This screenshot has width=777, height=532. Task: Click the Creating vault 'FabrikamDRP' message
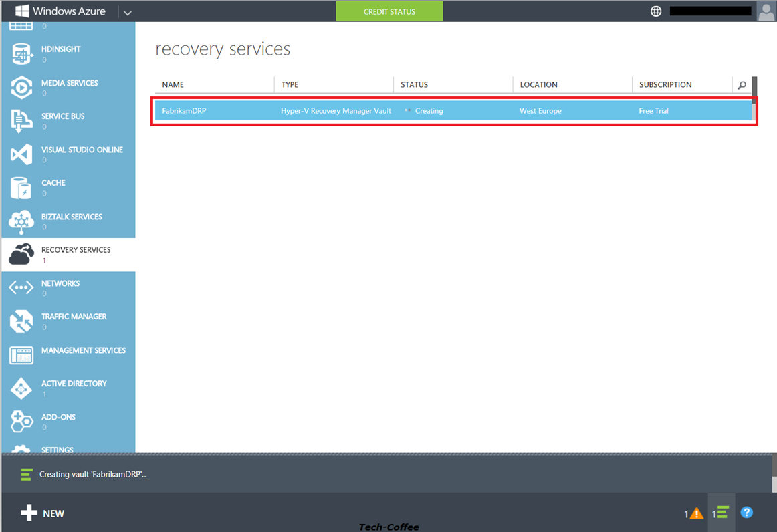coord(93,475)
